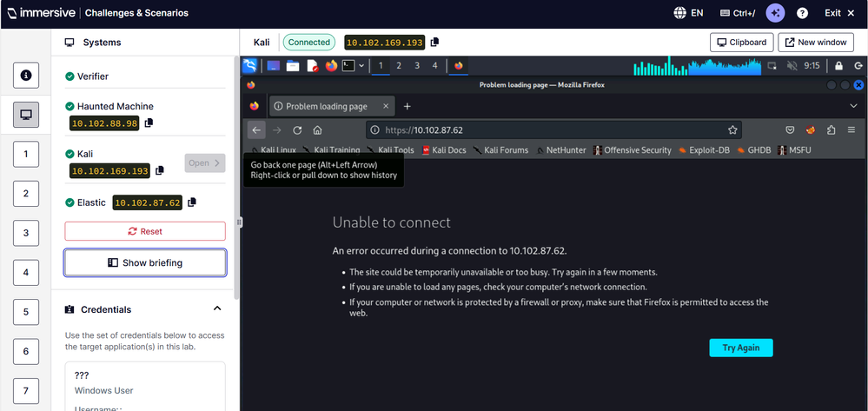This screenshot has height=411, width=868.
Task: Click the Reset systems button
Action: click(x=145, y=231)
